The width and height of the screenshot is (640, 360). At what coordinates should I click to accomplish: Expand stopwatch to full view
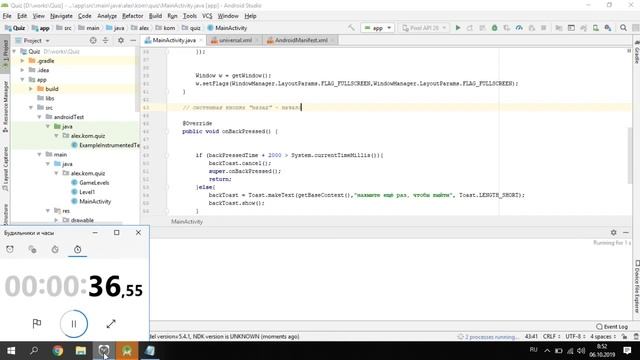coord(111,324)
